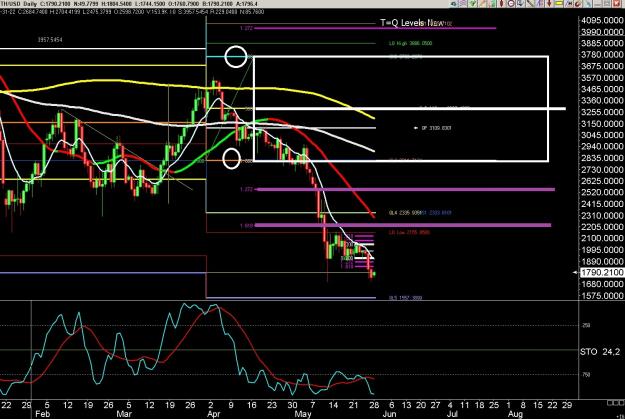Viewport: 625px width, 419px height.
Task: Click the red down arrow toolbar icon
Action: (549, 4)
